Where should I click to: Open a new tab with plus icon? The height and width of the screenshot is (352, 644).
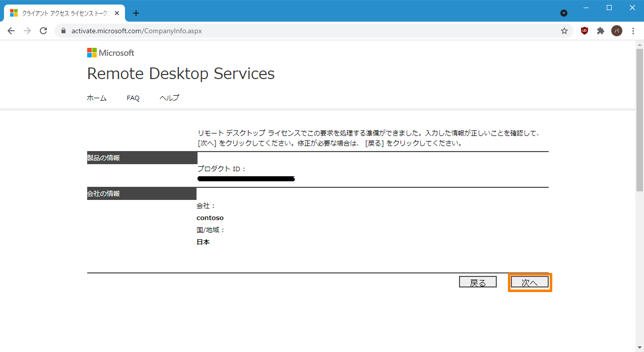point(136,13)
